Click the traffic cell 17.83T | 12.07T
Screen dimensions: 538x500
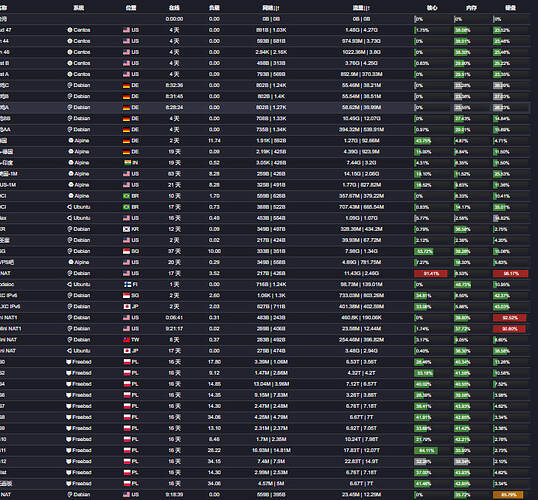pyautogui.click(x=361, y=450)
